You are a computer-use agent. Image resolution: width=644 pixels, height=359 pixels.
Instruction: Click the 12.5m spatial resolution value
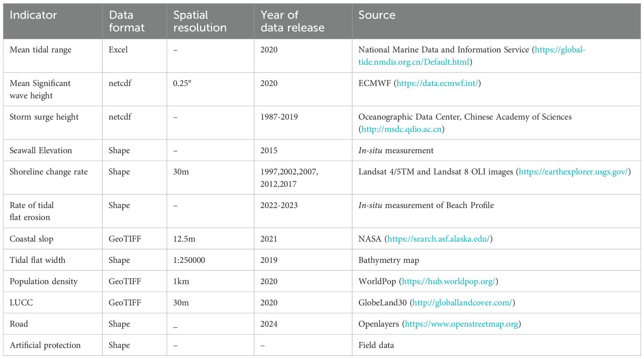(x=184, y=239)
